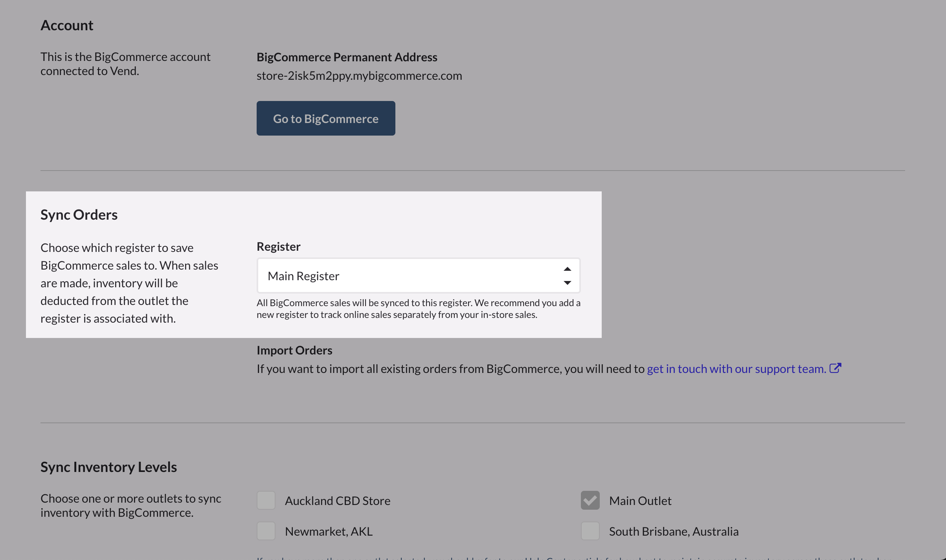The height and width of the screenshot is (560, 946).
Task: Click the Auckland CBD Store label
Action: (x=337, y=501)
